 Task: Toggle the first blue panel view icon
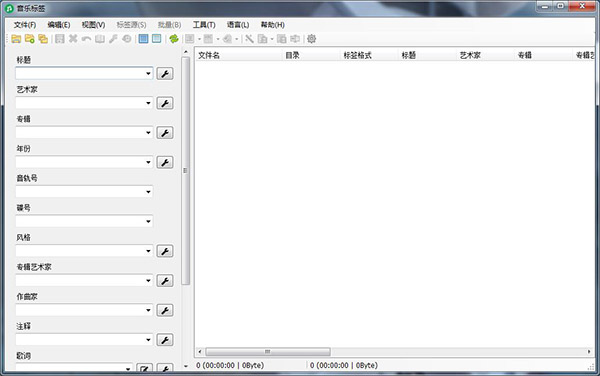coord(143,39)
